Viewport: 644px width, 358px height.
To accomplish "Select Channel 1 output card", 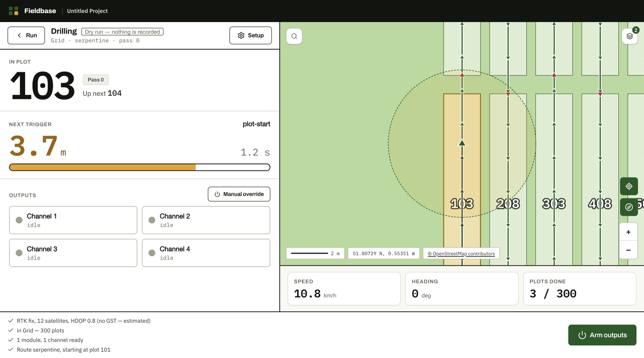I will (x=73, y=220).
